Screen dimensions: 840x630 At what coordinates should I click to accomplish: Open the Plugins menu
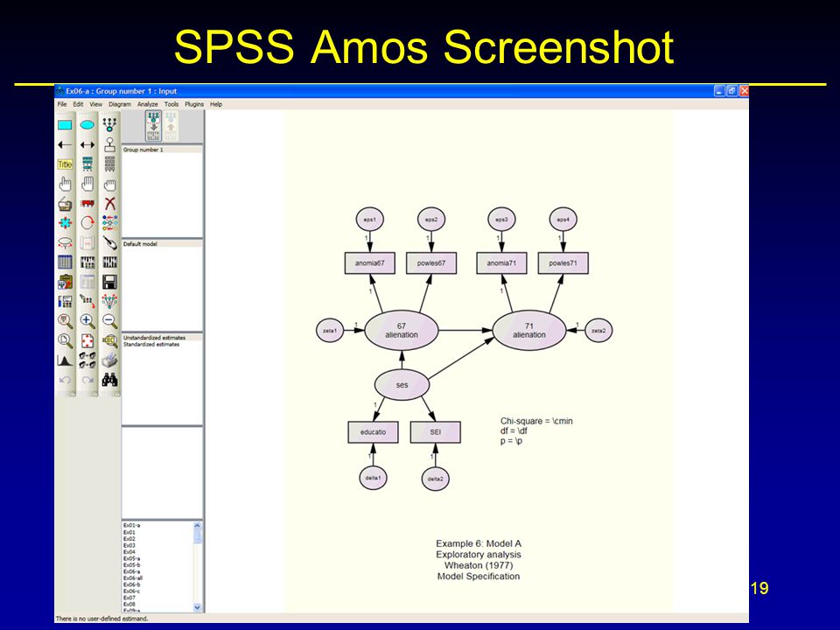[x=194, y=104]
